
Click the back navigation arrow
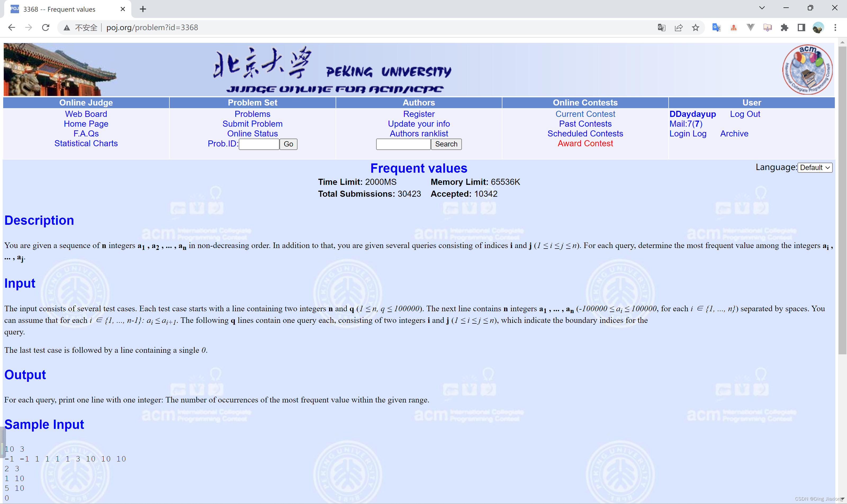pyautogui.click(x=12, y=28)
